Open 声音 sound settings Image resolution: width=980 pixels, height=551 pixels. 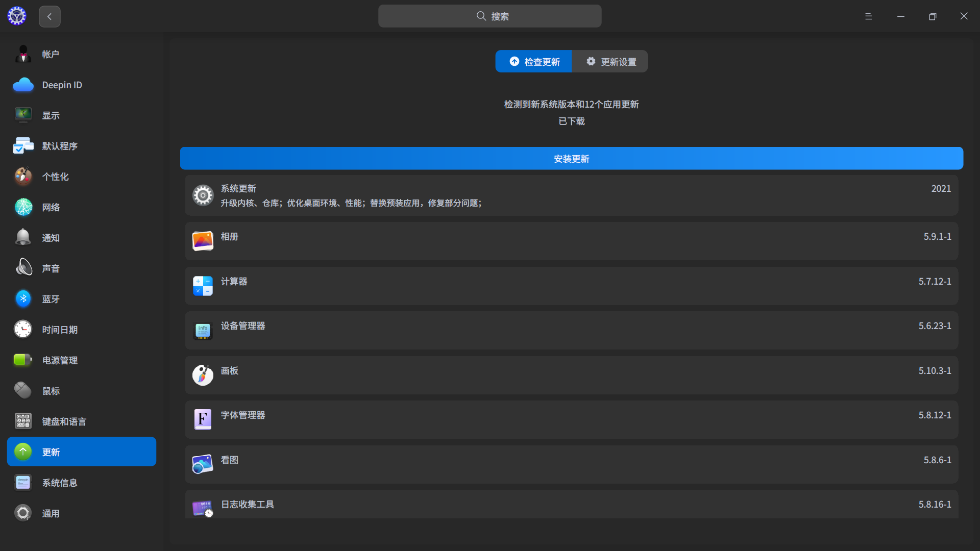coord(51,268)
